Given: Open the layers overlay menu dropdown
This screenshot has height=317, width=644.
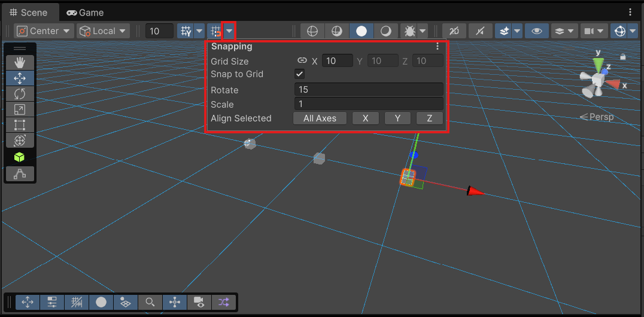Looking at the screenshot, I should pyautogui.click(x=565, y=31).
